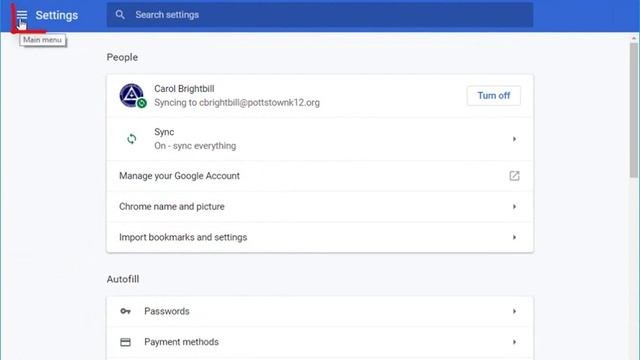Click the green sync icon
640x360 pixels.
[x=131, y=139]
